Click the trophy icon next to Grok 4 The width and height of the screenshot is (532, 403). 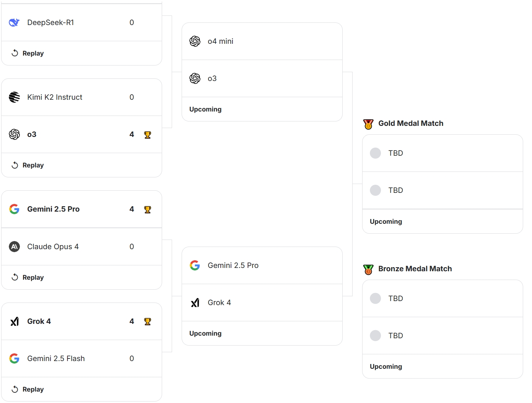(147, 321)
